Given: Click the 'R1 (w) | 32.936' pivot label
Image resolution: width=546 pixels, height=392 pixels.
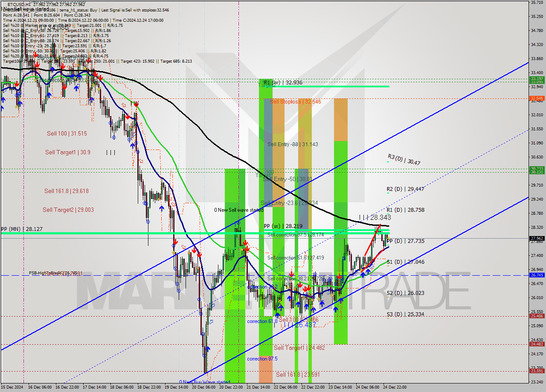Looking at the screenshot, I should coord(283,82).
